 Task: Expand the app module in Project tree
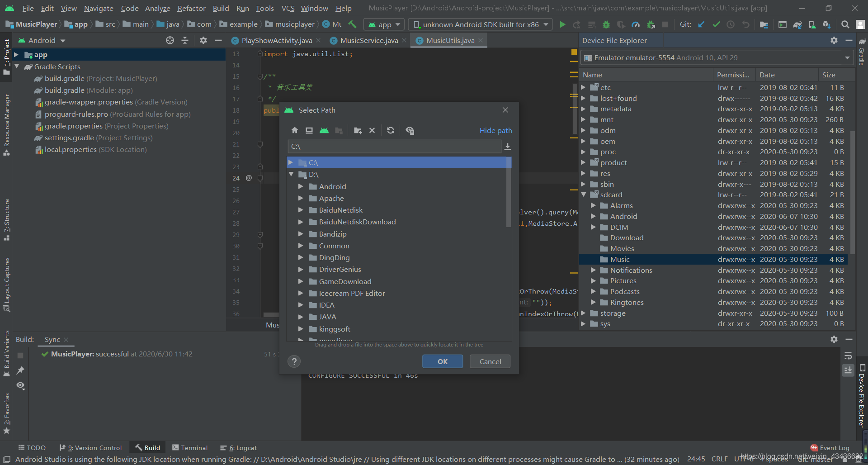pos(16,55)
